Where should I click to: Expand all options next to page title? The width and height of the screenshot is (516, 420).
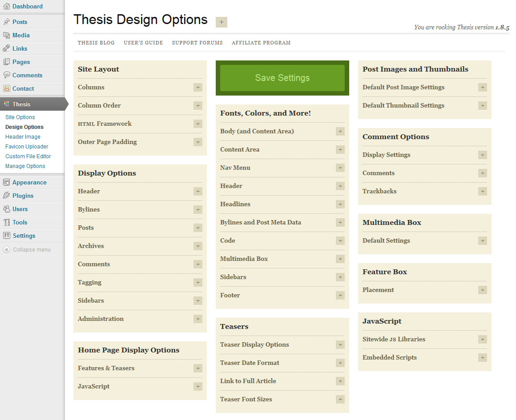click(222, 22)
